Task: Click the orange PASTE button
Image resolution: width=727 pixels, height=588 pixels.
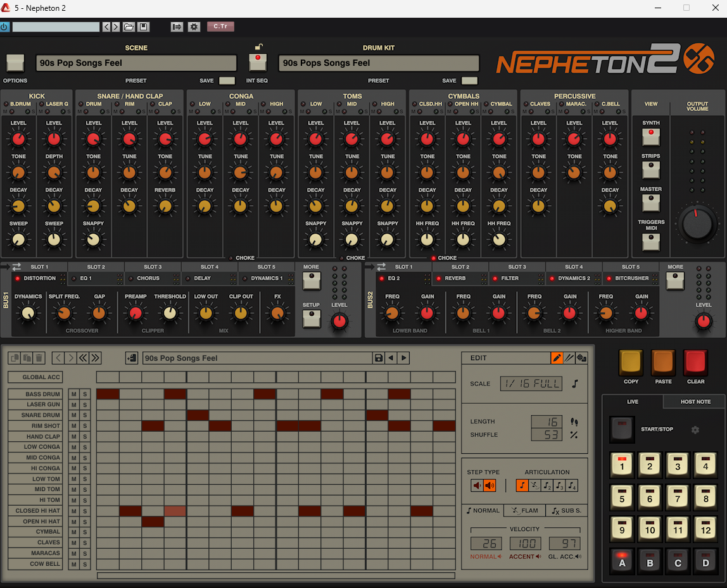Action: 663,362
